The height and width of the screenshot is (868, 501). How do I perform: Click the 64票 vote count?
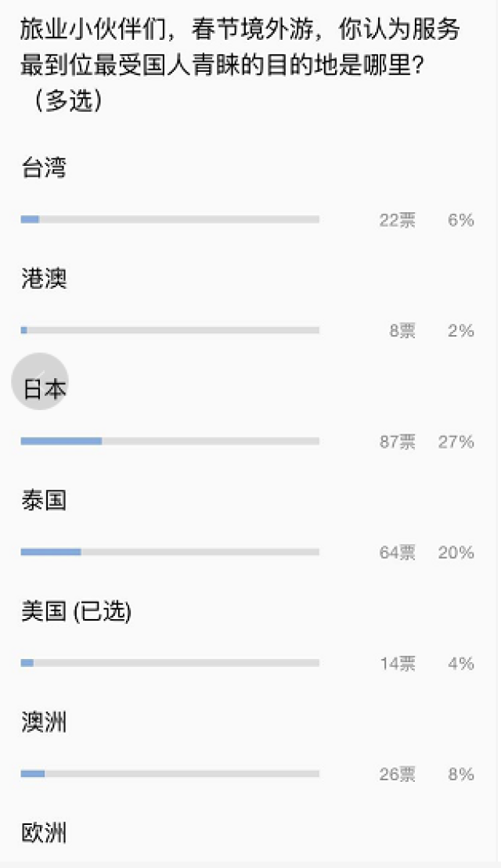[x=397, y=553]
